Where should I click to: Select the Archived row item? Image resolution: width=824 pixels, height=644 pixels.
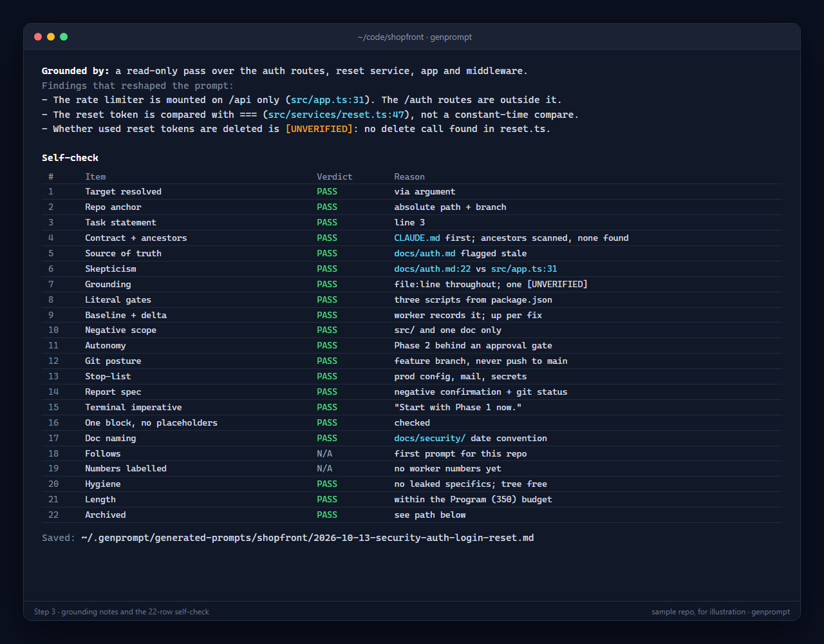tap(106, 515)
